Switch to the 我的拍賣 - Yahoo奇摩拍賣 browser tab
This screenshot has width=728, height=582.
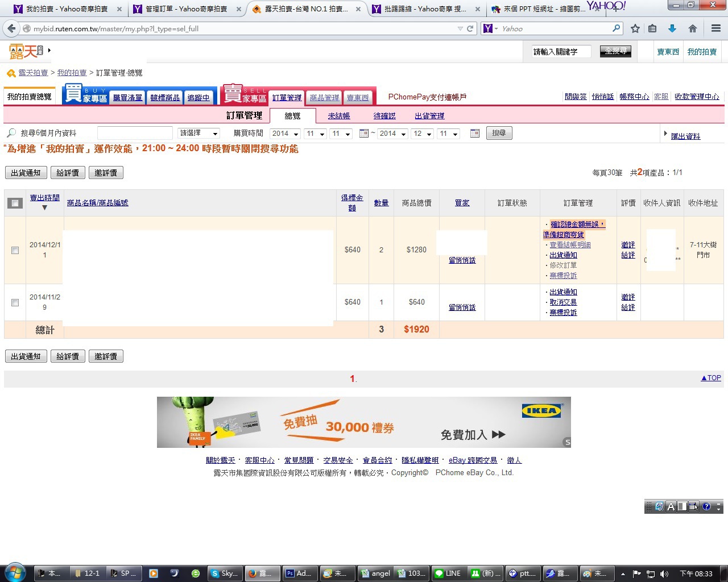coord(67,9)
